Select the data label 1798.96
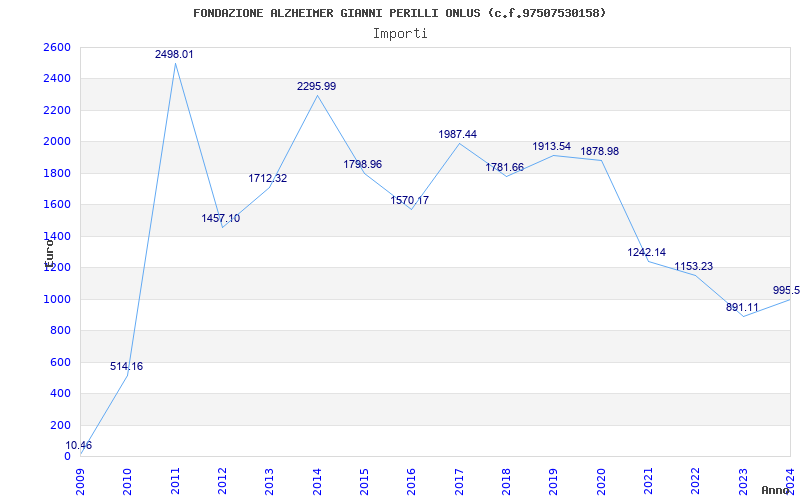The width and height of the screenshot is (800, 500). coord(362,164)
